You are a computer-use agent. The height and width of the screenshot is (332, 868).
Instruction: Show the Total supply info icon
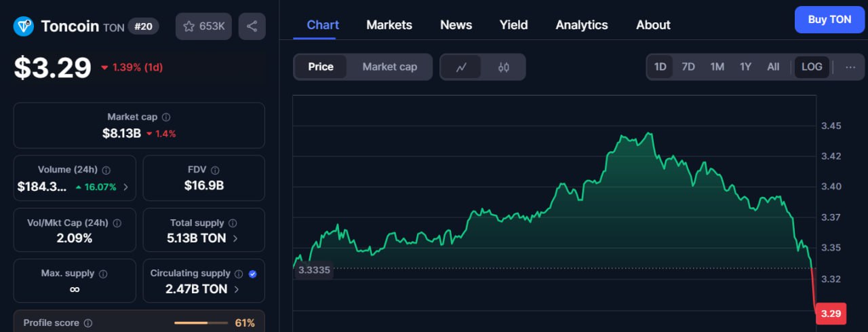(233, 223)
